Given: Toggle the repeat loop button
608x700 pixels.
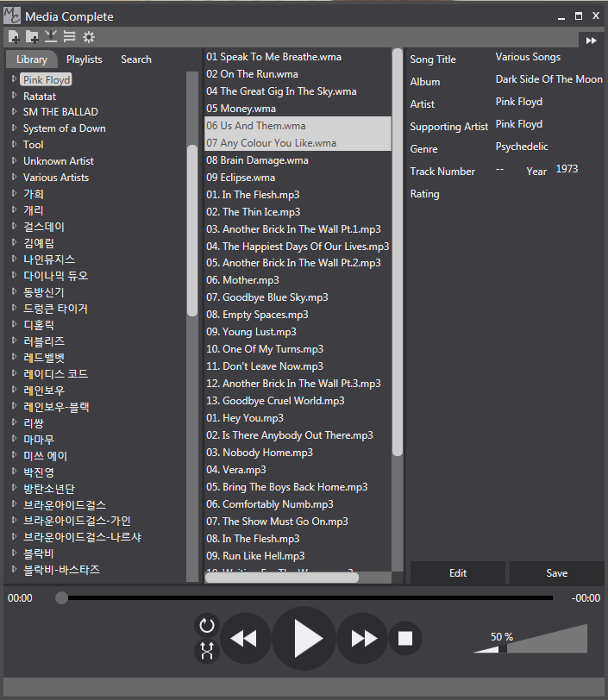Looking at the screenshot, I should pyautogui.click(x=206, y=626).
